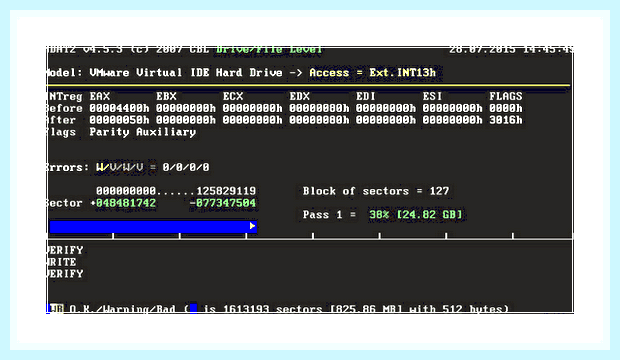Click the Before row EAX value 00004400h
The image size is (620, 360).
(x=119, y=108)
